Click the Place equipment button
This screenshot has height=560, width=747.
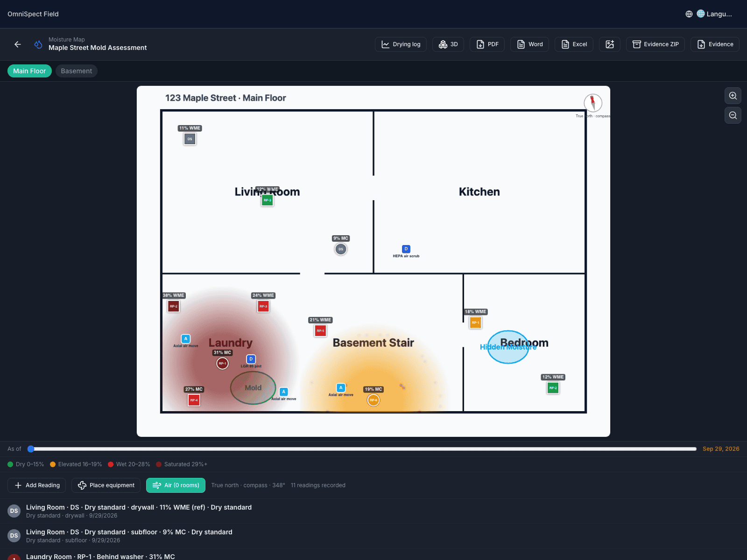(106, 485)
